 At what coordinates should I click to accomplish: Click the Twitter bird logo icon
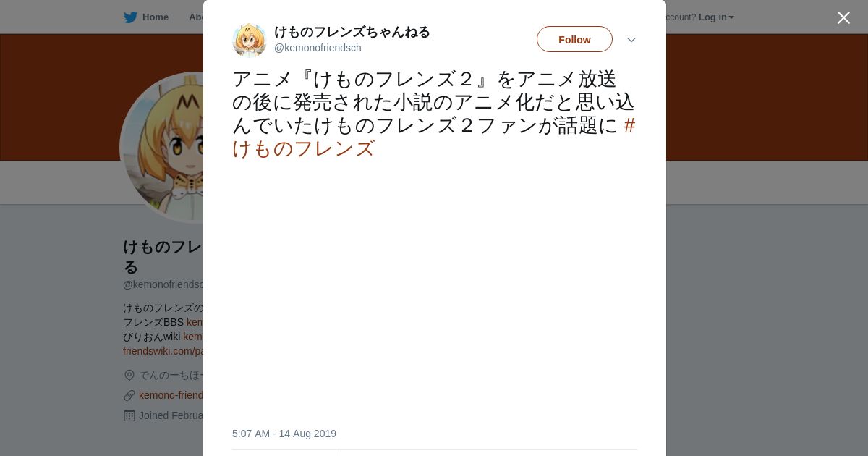[130, 17]
